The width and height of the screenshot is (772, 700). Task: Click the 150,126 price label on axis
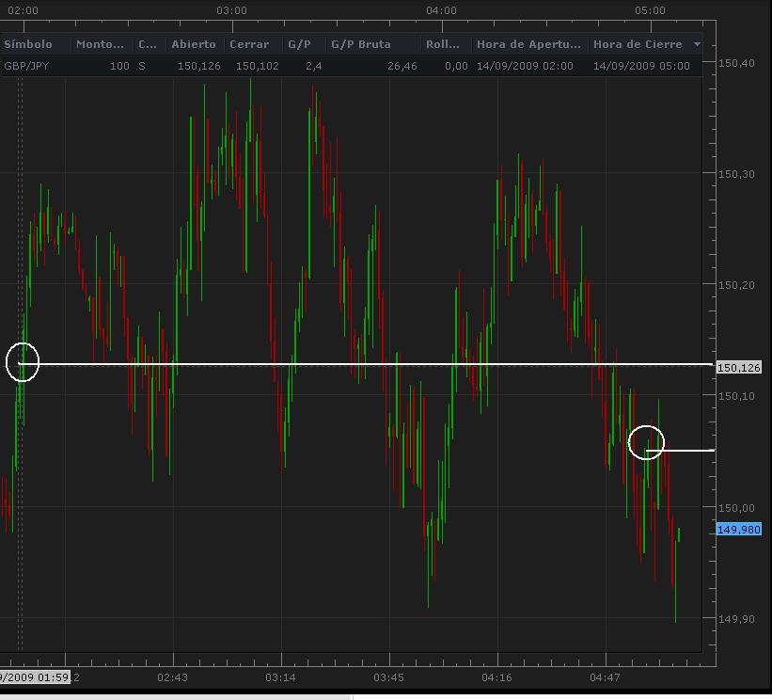739,368
